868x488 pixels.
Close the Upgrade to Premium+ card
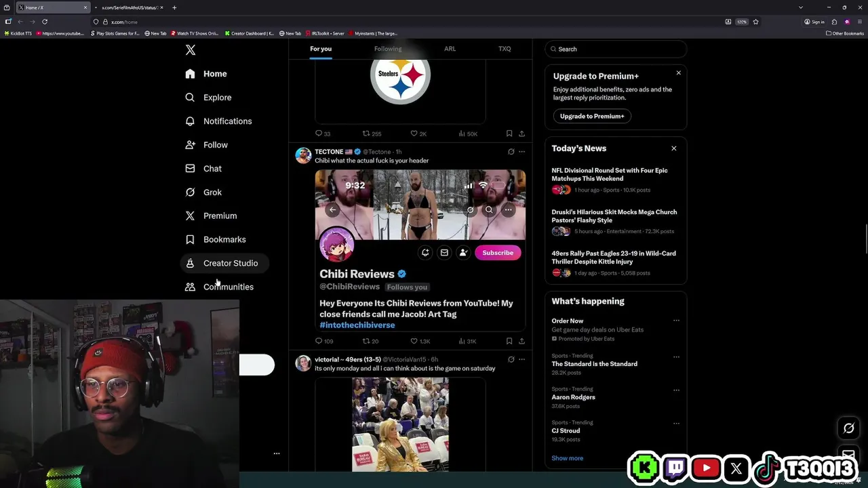coord(678,73)
